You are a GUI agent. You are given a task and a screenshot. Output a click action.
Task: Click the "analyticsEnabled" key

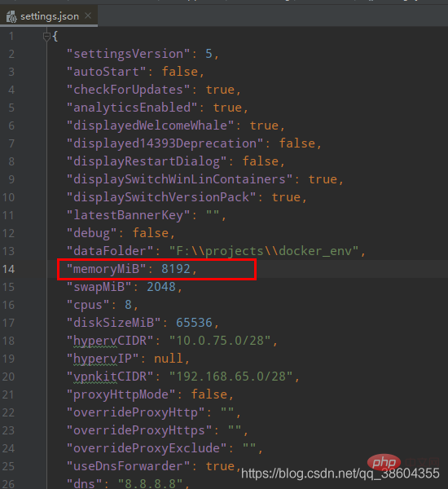(x=132, y=108)
